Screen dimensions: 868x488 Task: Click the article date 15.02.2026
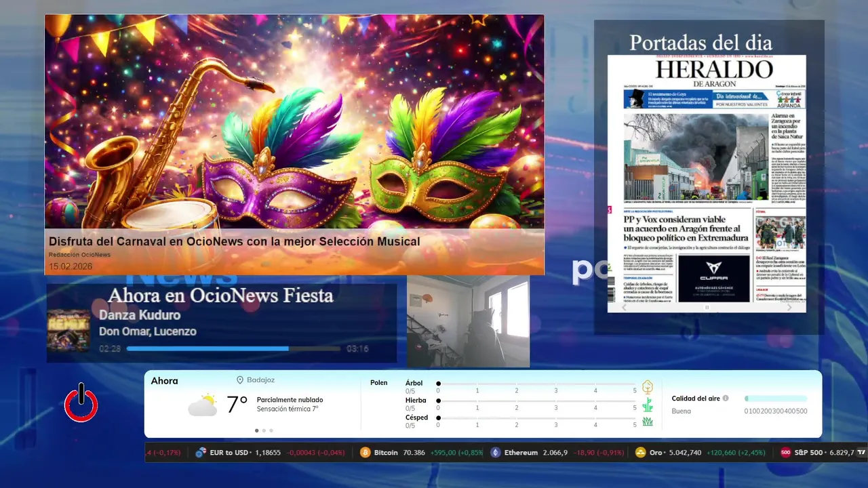[71, 266]
